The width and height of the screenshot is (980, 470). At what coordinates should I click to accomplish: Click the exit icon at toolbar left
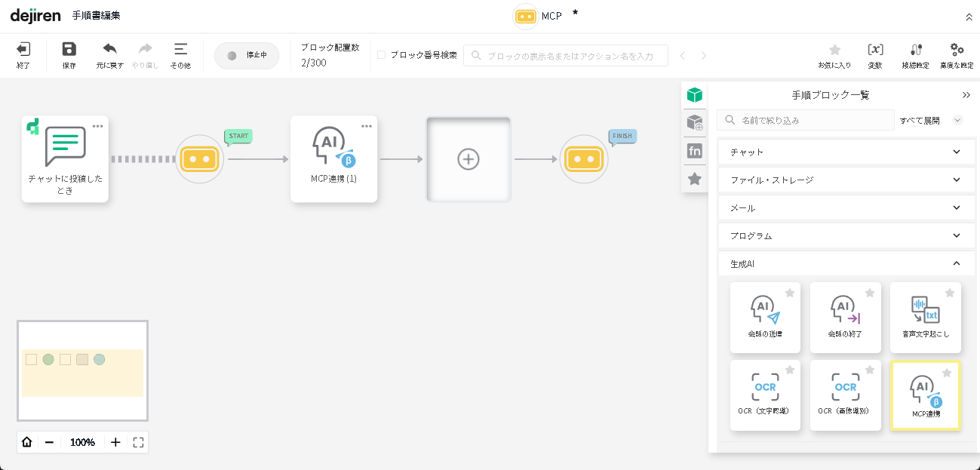click(23, 50)
